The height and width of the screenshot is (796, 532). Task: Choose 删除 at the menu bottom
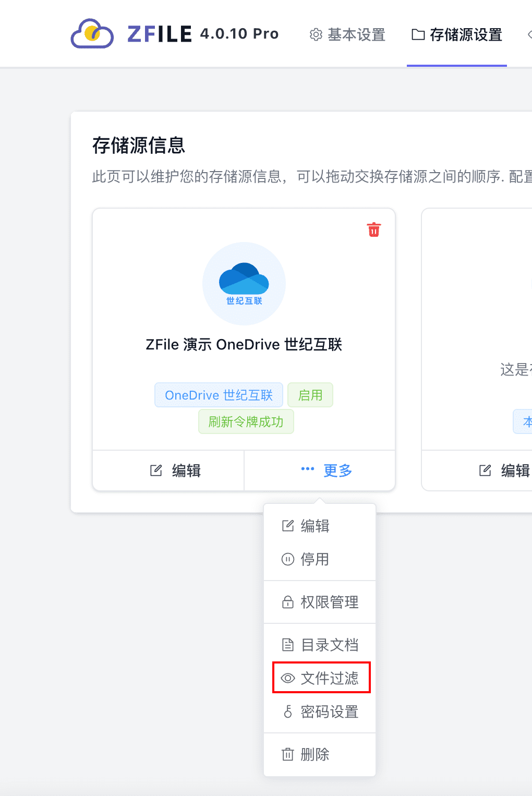click(315, 754)
